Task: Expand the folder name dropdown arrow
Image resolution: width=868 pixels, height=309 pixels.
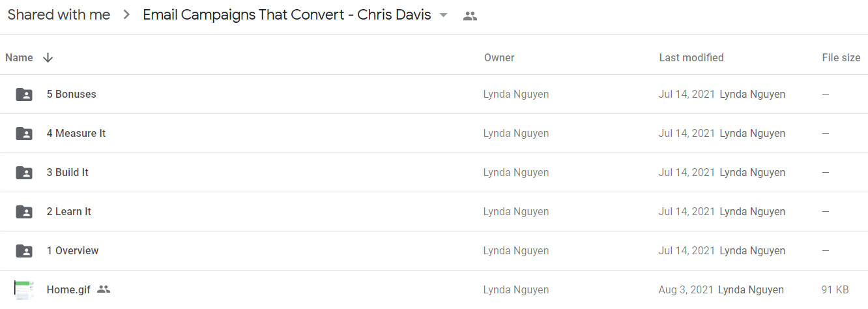Action: click(x=444, y=16)
